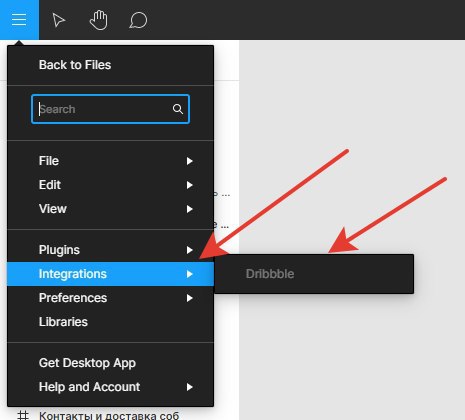Click the magnifier icon in Search field
465x420 pixels.
tap(178, 109)
